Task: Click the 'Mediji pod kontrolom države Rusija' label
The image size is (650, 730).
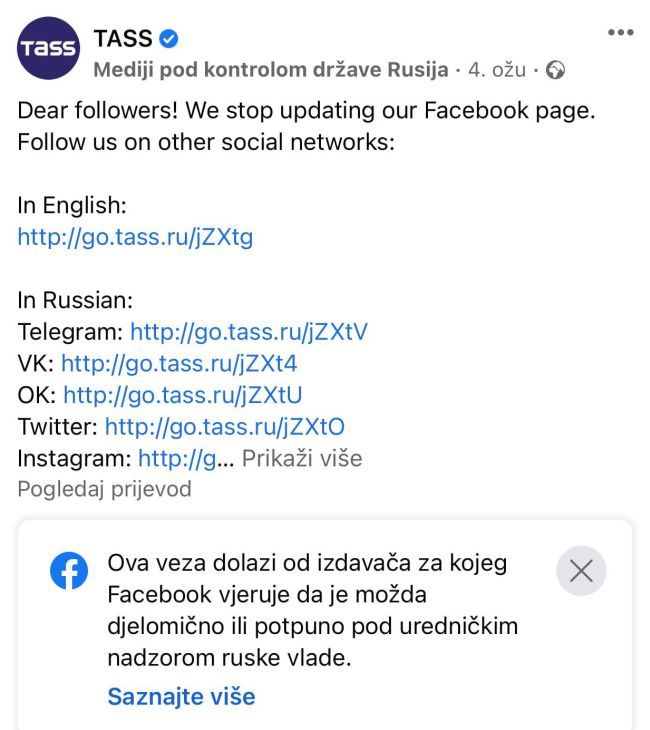Action: click(270, 71)
